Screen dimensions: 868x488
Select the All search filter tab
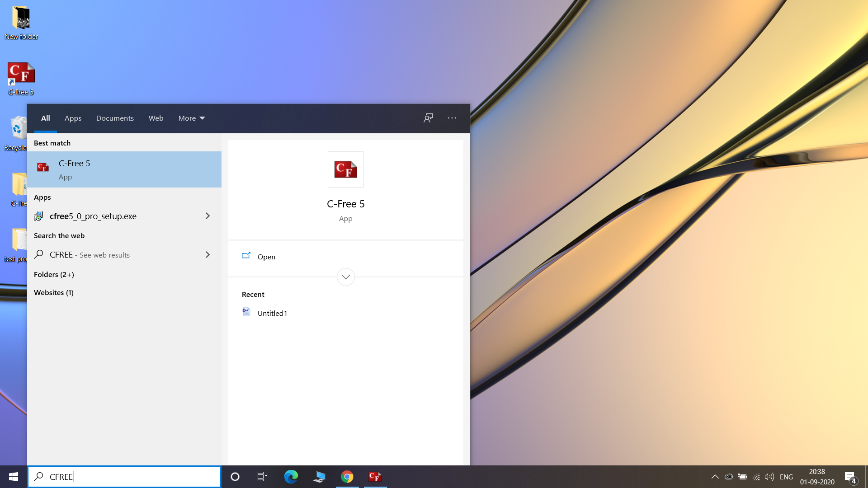coord(46,118)
